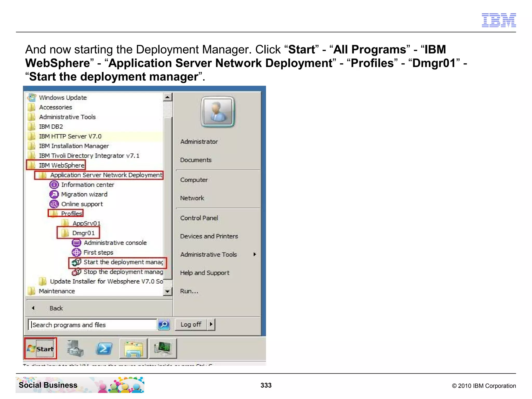Open the Administrative console shortcut
532x399 pixels.
click(109, 243)
